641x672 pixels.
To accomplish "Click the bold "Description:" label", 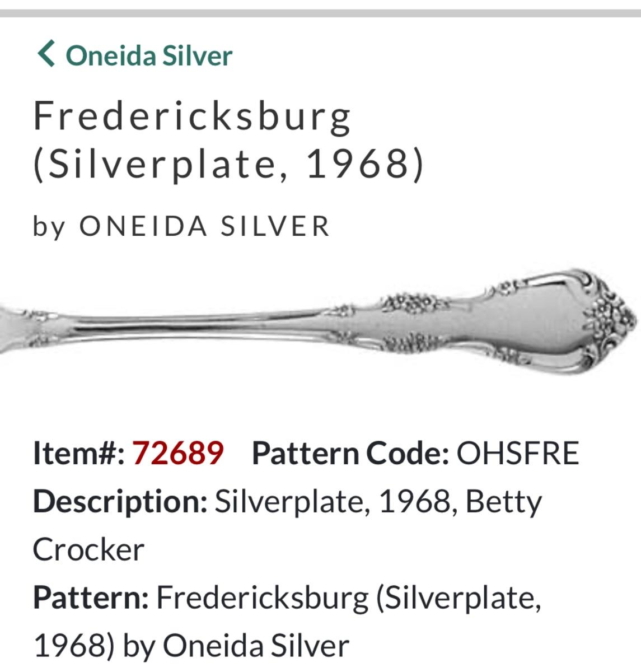I will (120, 501).
